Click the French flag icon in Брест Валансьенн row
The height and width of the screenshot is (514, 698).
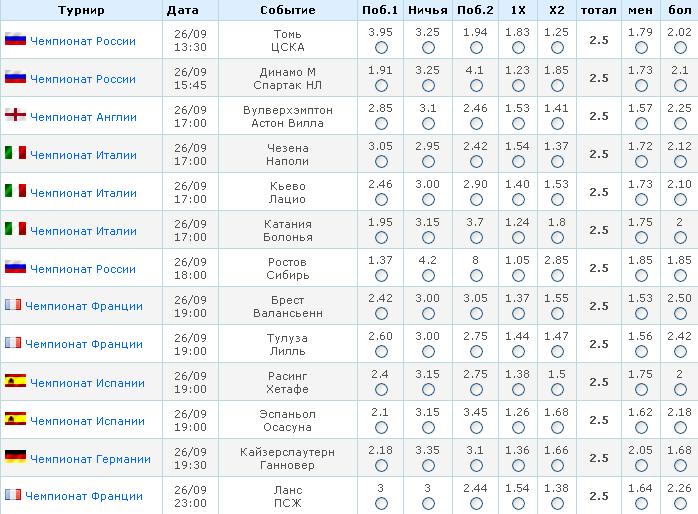click(13, 305)
